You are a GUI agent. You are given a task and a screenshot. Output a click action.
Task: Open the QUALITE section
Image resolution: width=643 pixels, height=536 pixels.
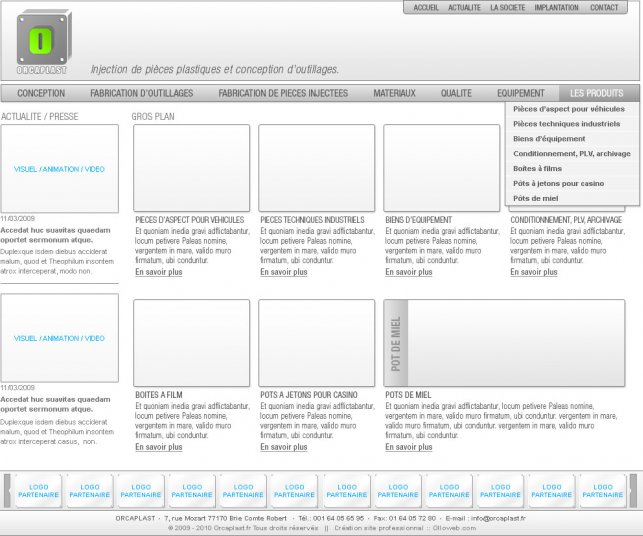pyautogui.click(x=456, y=93)
